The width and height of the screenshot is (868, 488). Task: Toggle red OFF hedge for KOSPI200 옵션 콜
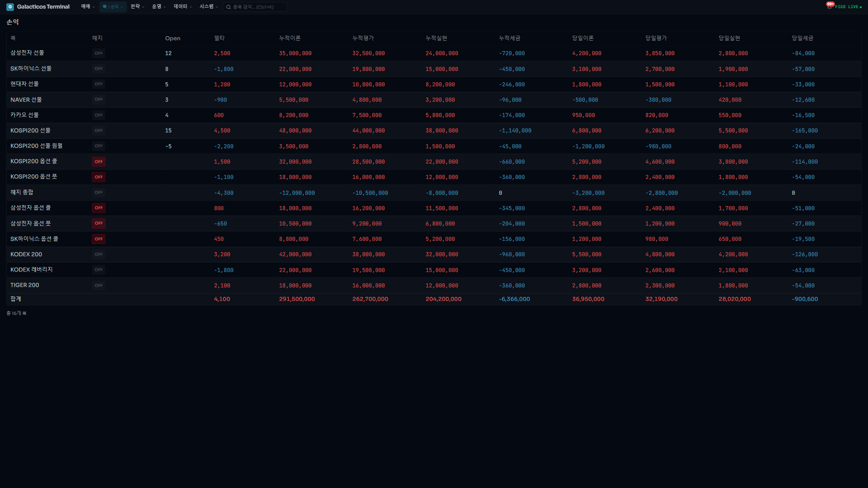99,162
